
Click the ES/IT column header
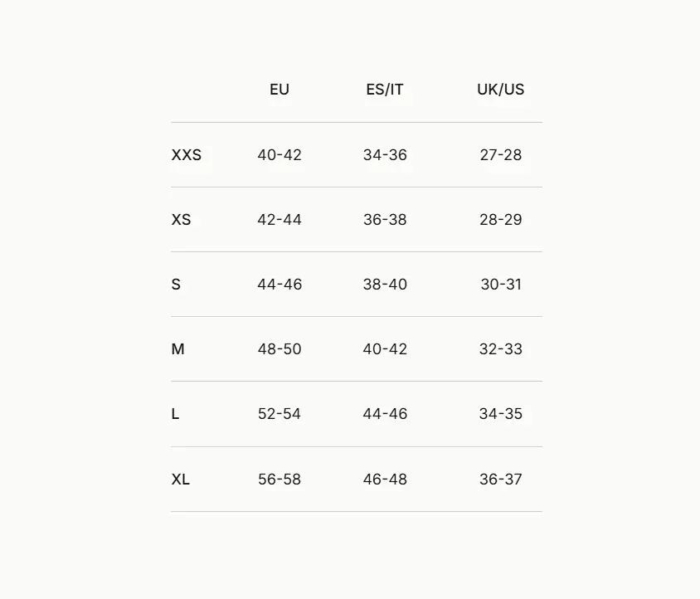(384, 90)
